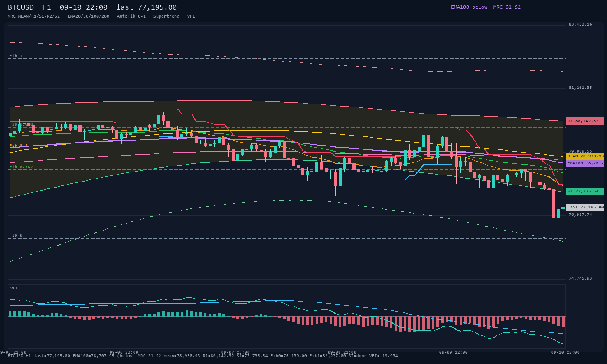The image size is (607, 364).
Task: Click the 09-06 23:00 time axis label
Action: pos(124,352)
